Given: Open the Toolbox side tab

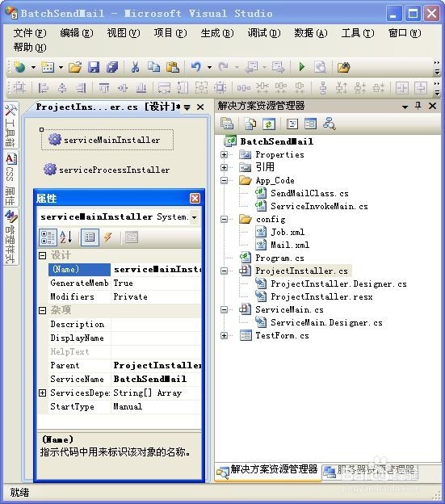Looking at the screenshot, I should (x=10, y=125).
